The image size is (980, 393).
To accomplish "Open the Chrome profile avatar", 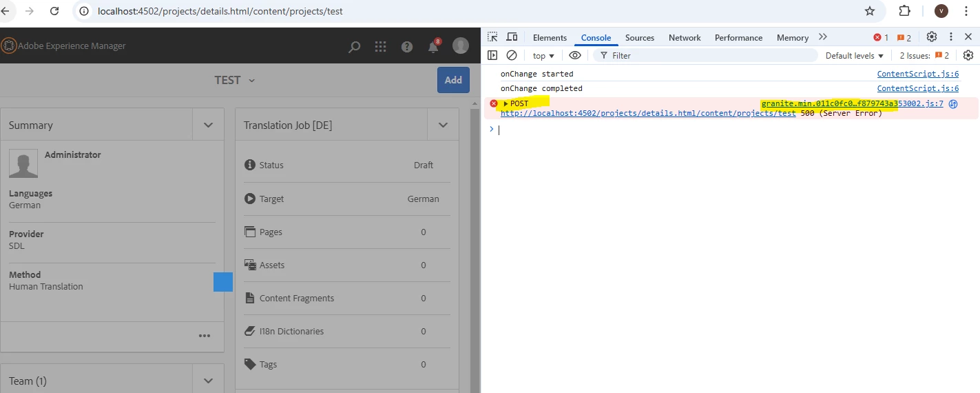I will click(941, 11).
